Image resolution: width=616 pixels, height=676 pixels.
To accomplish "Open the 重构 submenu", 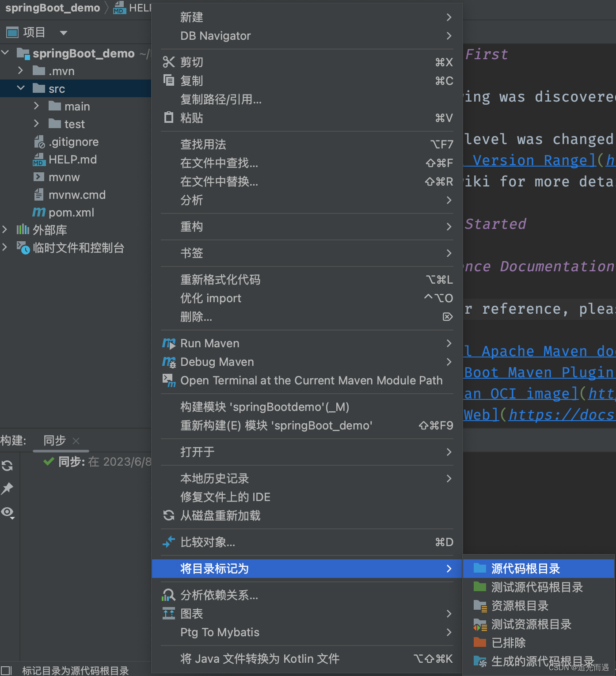I will (x=307, y=227).
